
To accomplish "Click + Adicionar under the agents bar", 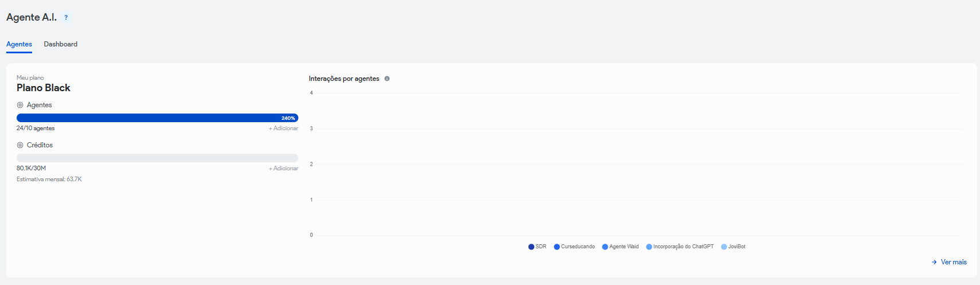I will coord(283,128).
